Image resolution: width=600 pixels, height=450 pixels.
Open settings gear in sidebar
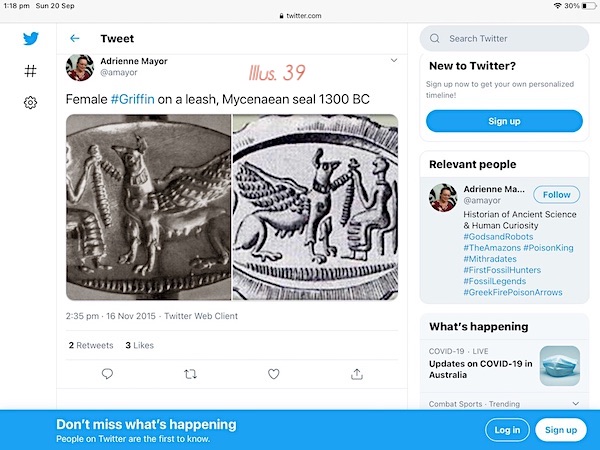click(x=30, y=102)
